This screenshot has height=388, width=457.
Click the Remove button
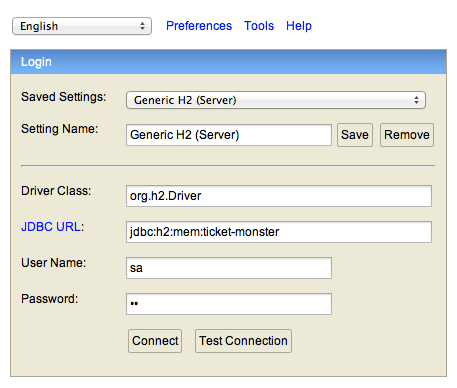[x=407, y=135]
